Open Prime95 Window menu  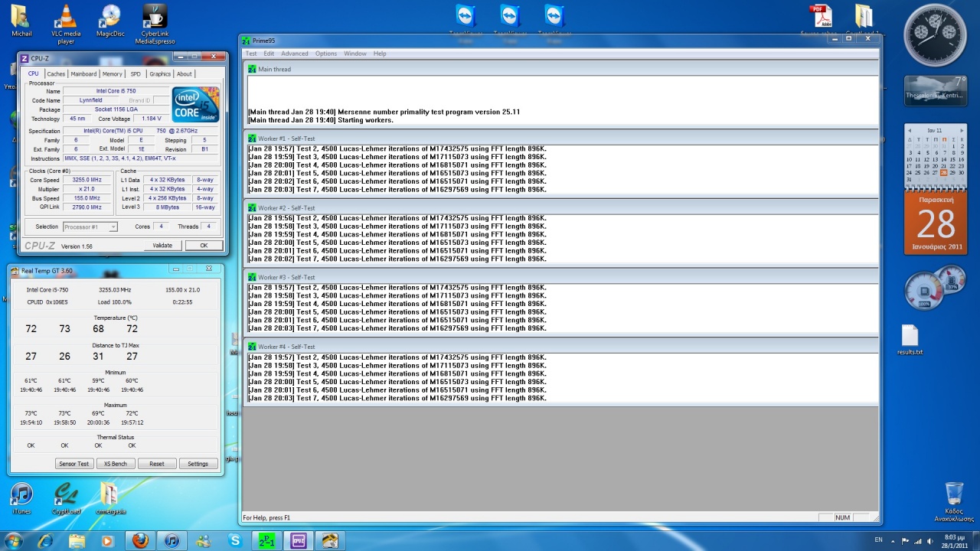click(355, 54)
